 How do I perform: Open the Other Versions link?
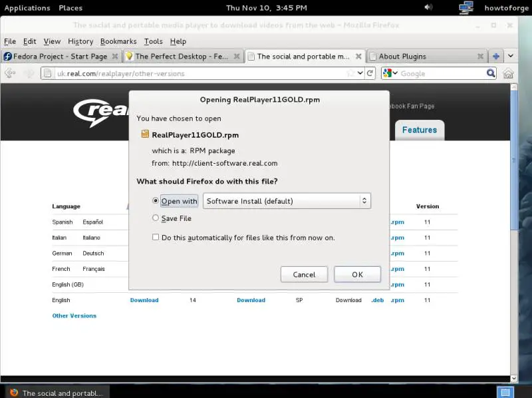point(74,315)
